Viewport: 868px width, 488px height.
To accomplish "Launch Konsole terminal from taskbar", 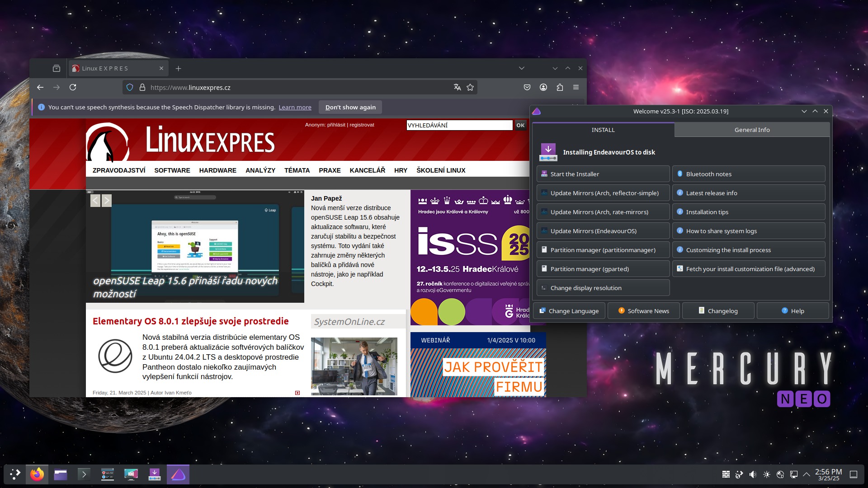I will (84, 474).
